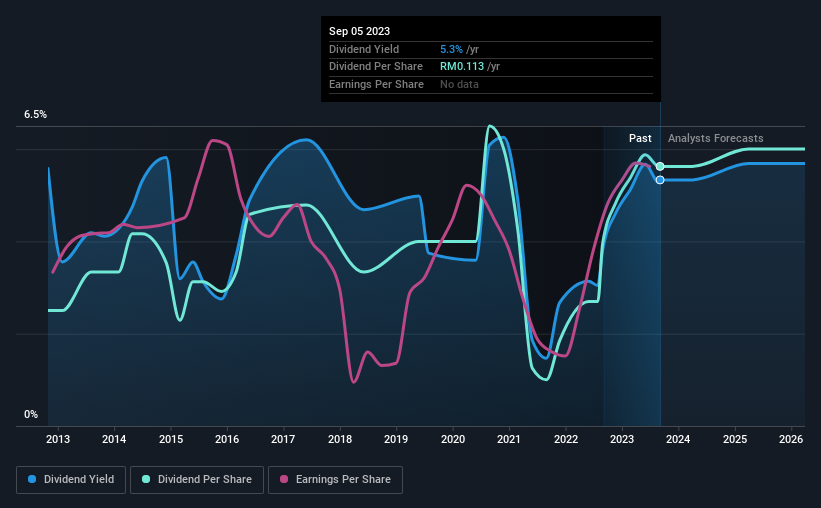Click the 5.3% dividend yield value
This screenshot has height=508, width=821.
pyautogui.click(x=451, y=49)
